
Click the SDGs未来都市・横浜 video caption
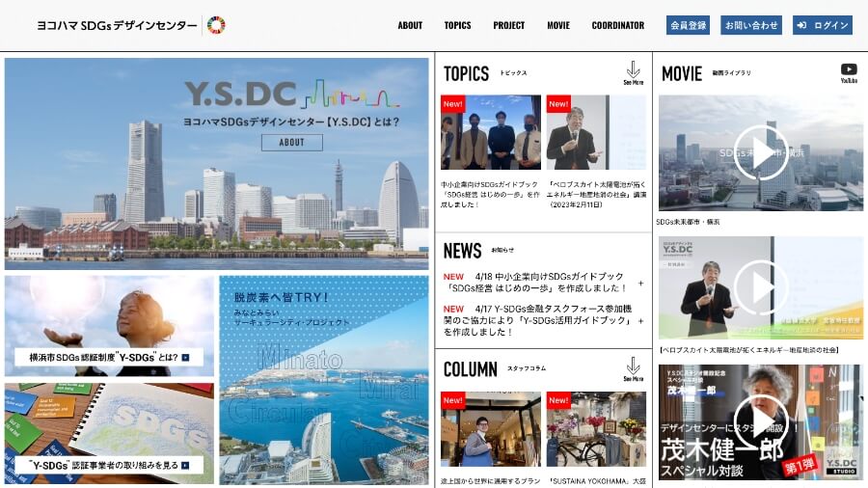coord(688,222)
